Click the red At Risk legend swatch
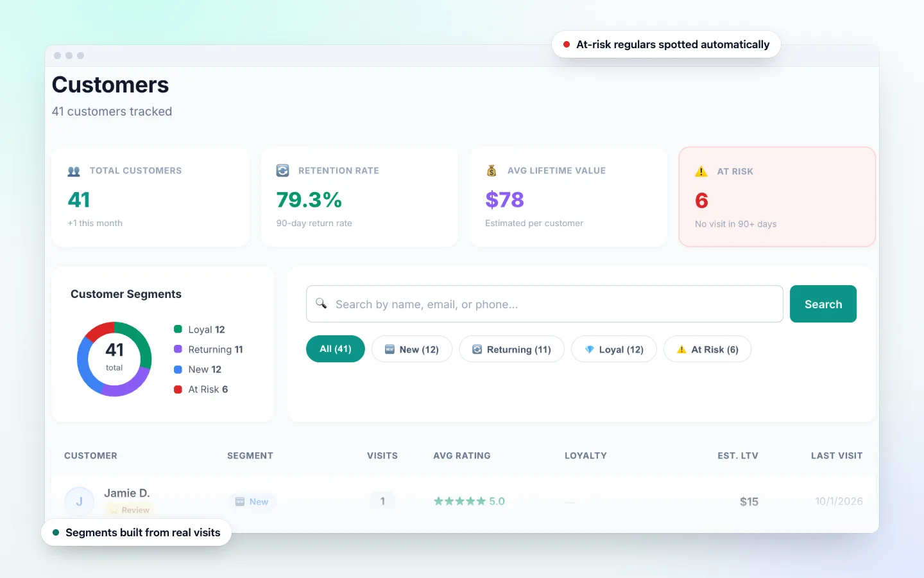The image size is (924, 578). (178, 389)
